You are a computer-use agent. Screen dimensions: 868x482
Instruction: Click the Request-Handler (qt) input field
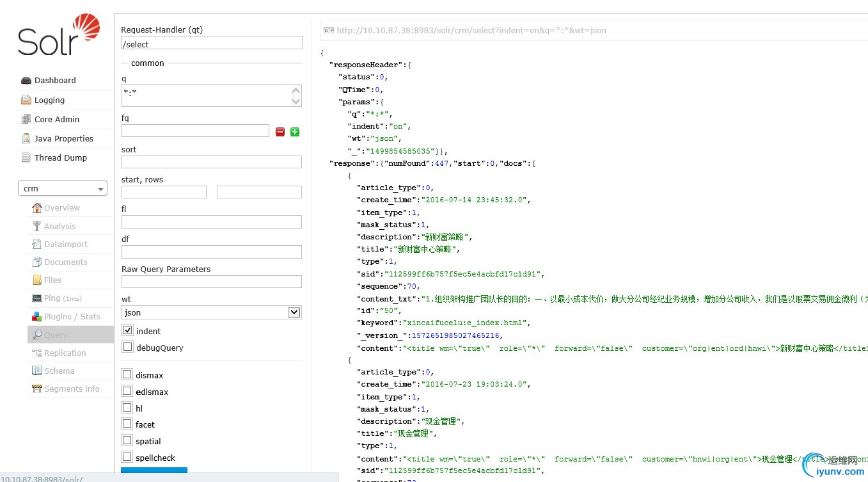click(x=212, y=43)
